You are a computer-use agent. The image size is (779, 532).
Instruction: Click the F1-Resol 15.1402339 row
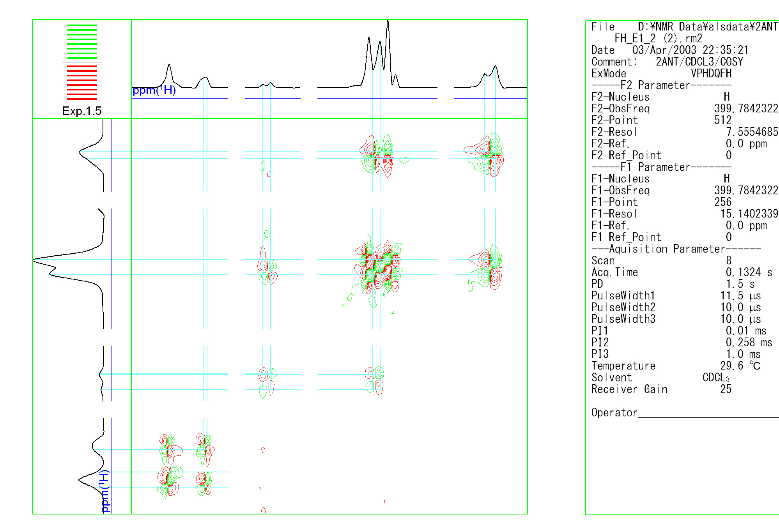pos(685,214)
